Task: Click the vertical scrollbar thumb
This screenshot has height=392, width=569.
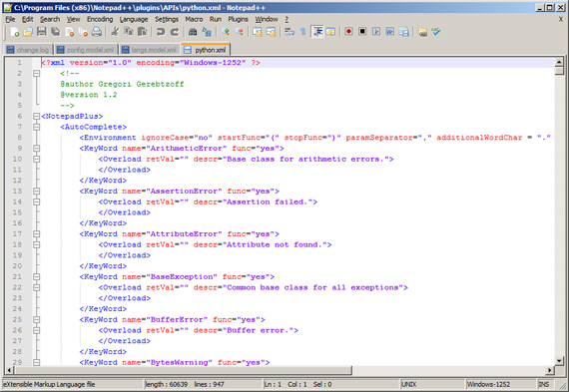Action: pos(559,71)
